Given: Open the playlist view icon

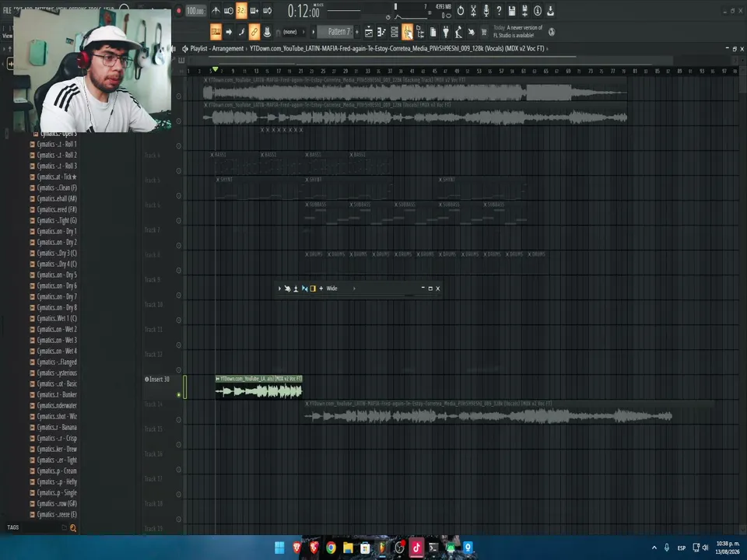Looking at the screenshot, I should [x=369, y=32].
